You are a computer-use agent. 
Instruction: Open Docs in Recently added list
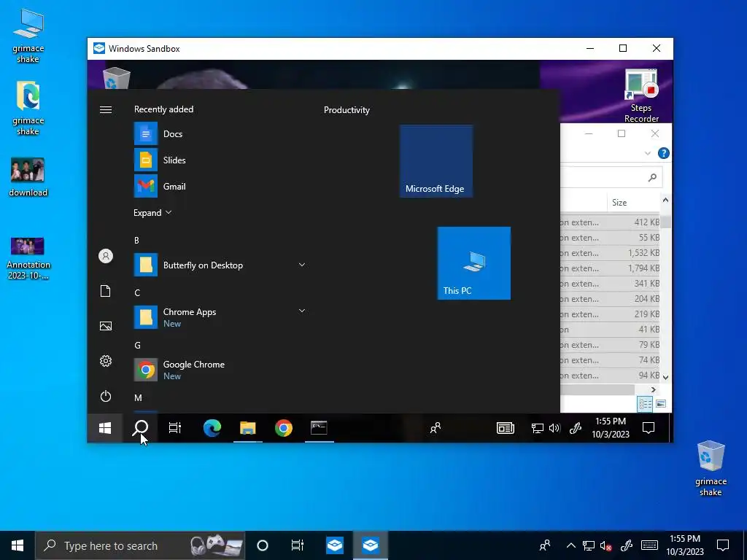point(219,134)
